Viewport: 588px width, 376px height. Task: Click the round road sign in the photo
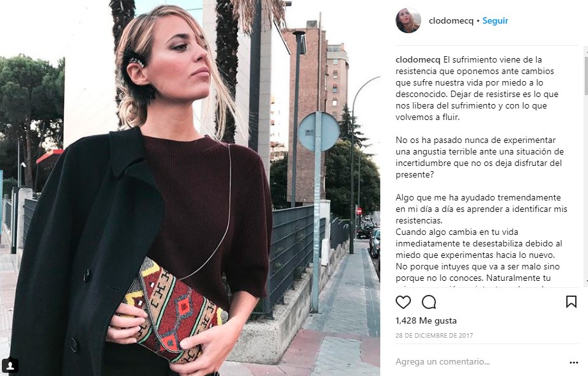(319, 132)
